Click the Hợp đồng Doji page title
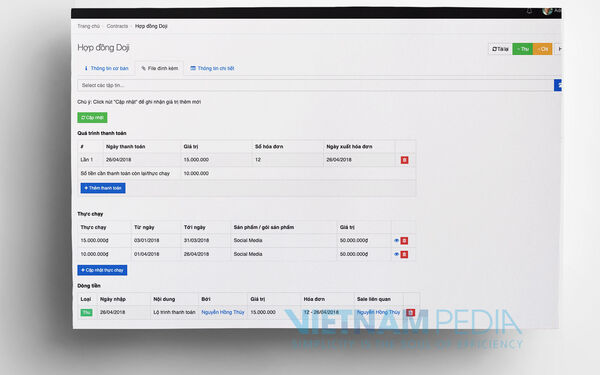Screen dimensions: 600x375 point(103,48)
